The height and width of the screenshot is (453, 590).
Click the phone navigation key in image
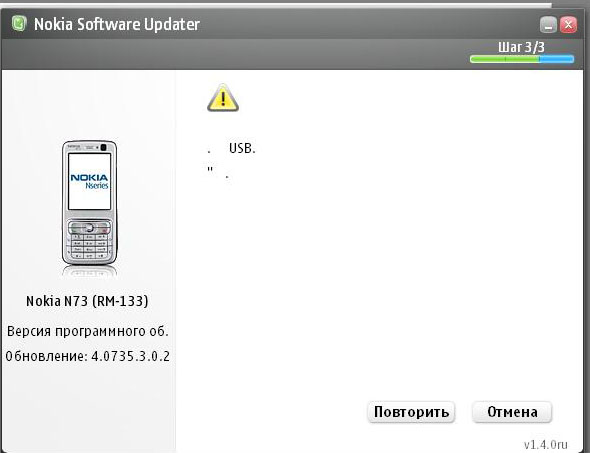pos(89,228)
